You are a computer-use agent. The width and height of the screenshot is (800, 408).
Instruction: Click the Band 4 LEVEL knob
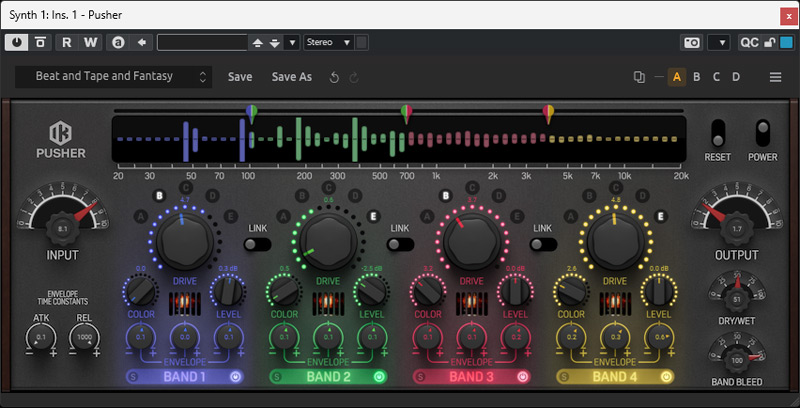[x=658, y=291]
